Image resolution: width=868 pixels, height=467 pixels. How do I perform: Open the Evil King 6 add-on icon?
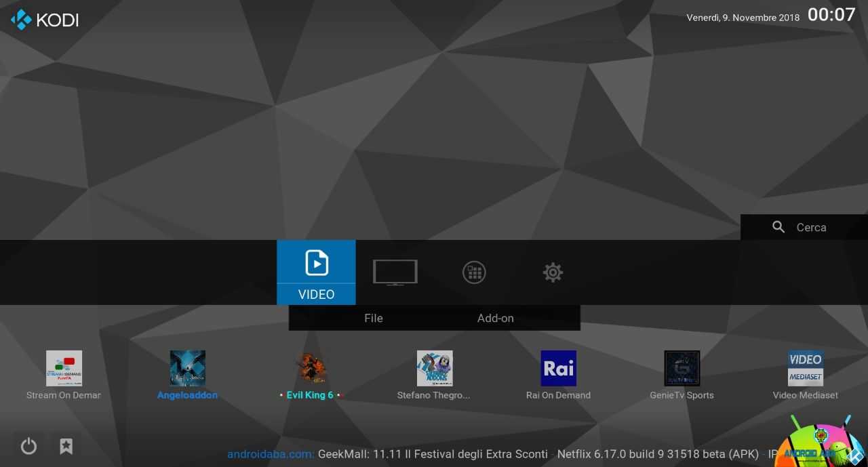[x=311, y=368]
